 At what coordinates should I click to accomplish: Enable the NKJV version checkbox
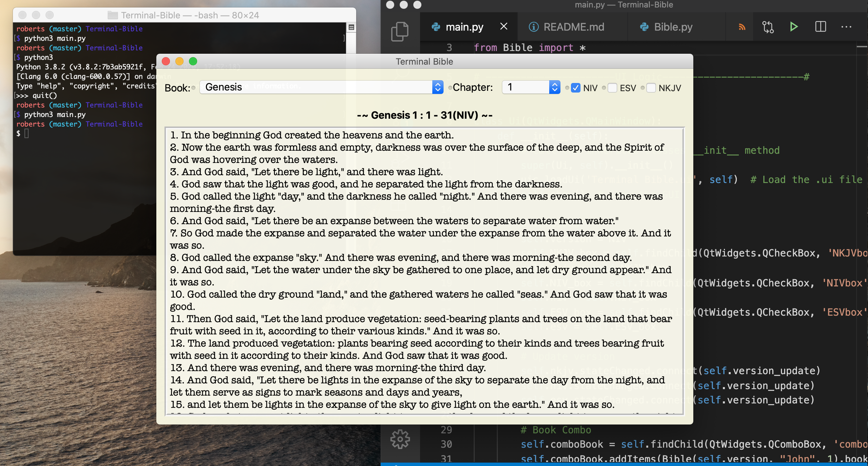coord(651,88)
